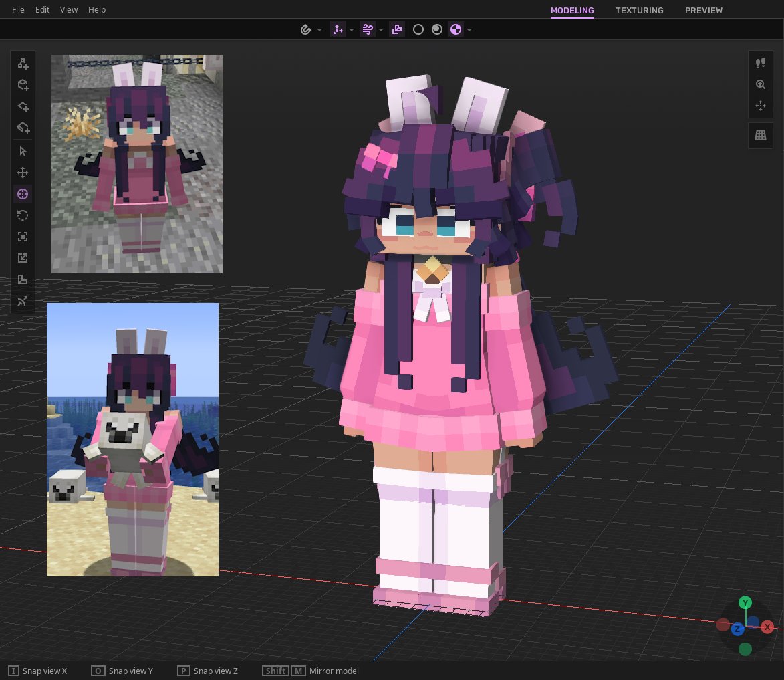Click the blue Z axis on gizmo

737,629
